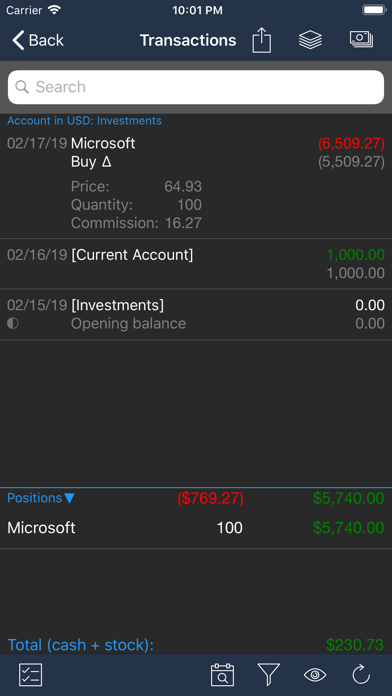Go Back using the chevron button
This screenshot has width=392, height=696.
(38, 40)
